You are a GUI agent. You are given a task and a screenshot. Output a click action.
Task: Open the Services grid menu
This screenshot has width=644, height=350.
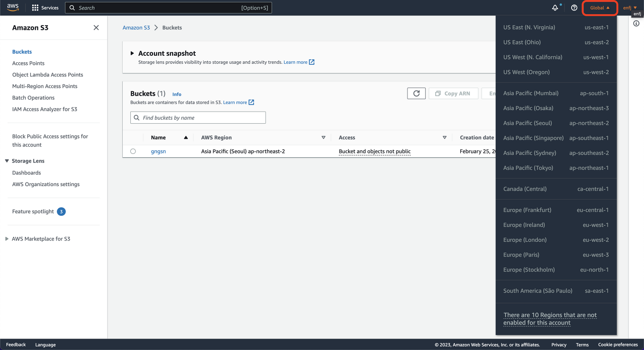45,8
